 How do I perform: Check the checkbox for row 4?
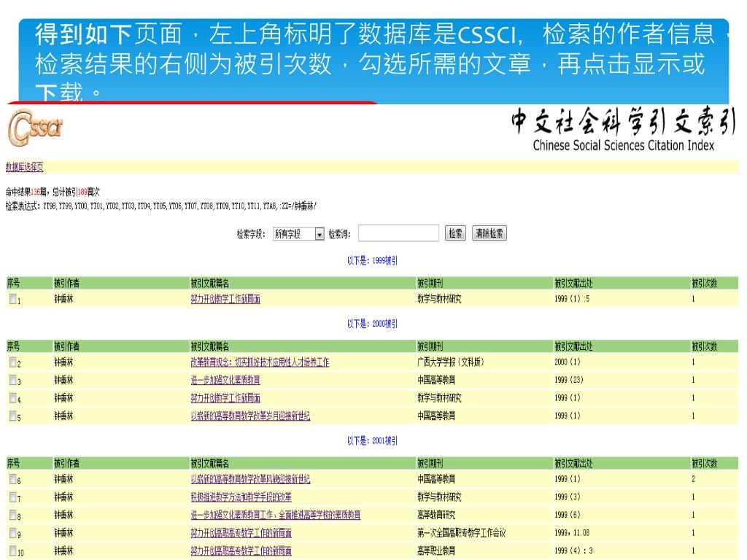point(13,398)
